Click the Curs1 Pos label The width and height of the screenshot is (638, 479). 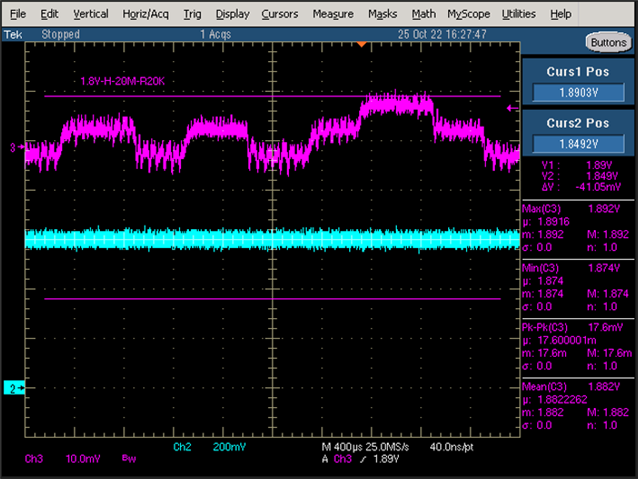[578, 72]
